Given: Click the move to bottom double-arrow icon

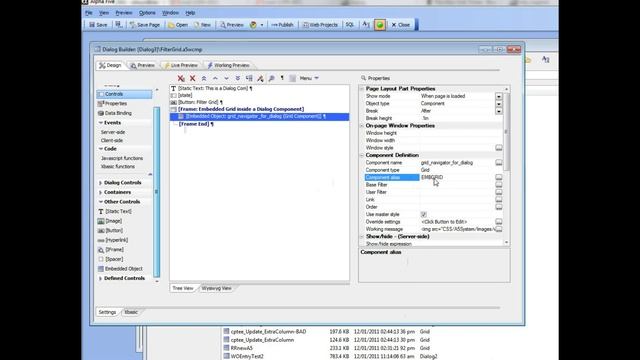Looking at the screenshot, I should 238,78.
